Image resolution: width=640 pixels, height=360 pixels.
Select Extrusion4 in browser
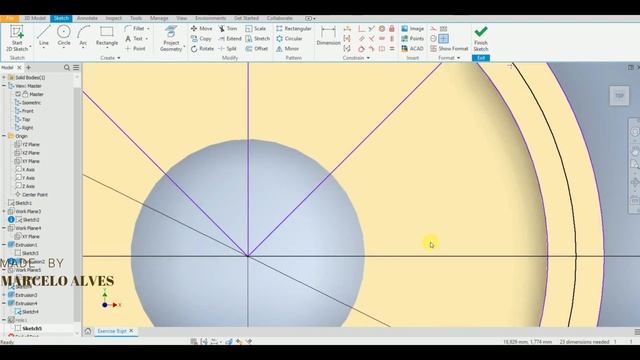point(23,303)
